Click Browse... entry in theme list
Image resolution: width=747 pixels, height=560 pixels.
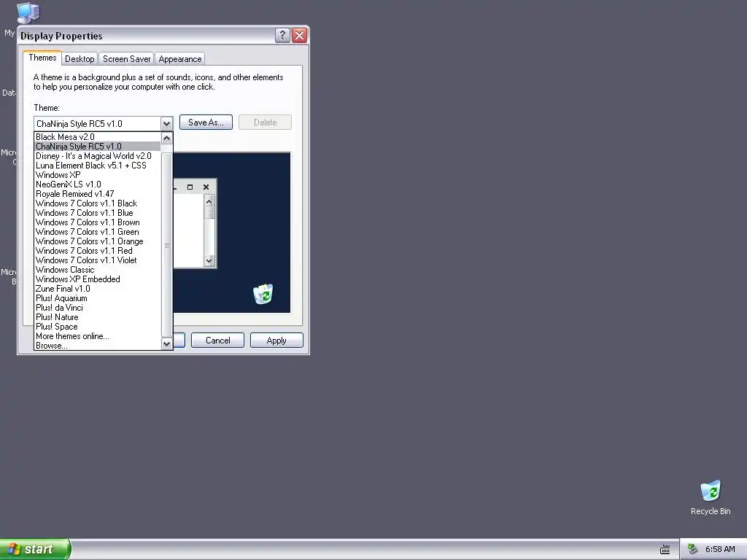coord(98,346)
